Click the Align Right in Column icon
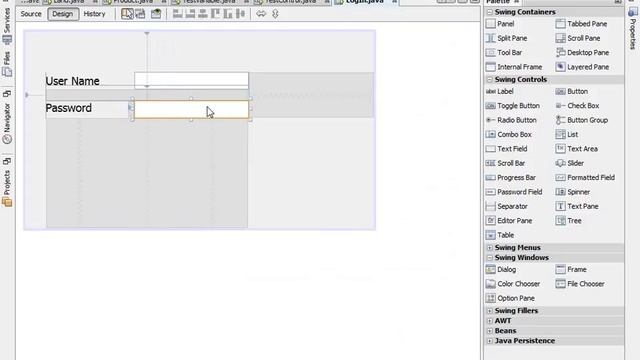 (x=190, y=14)
